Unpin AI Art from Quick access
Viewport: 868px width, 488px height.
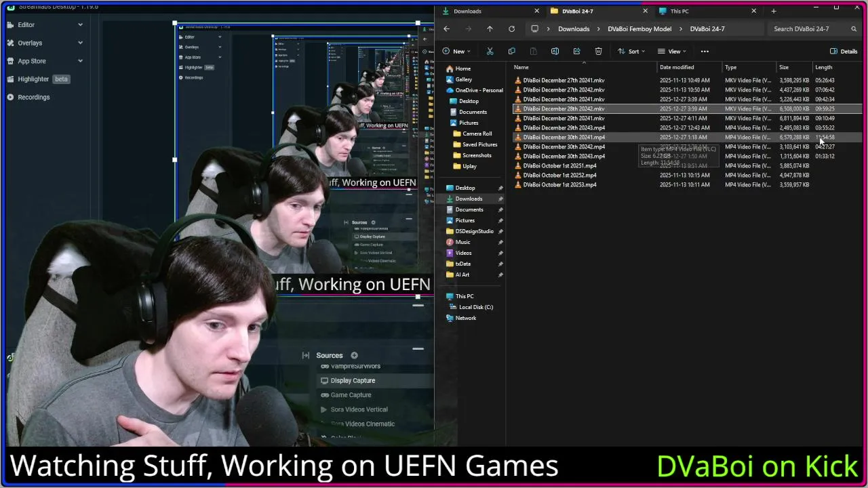[x=500, y=274]
